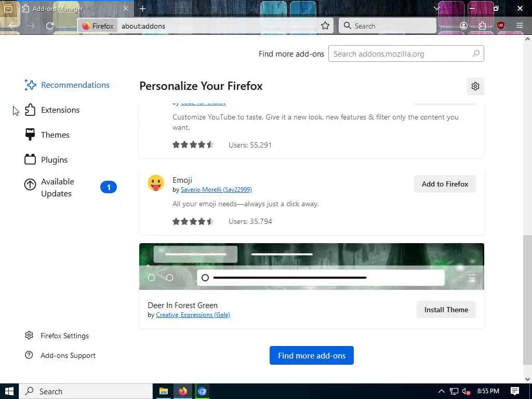Open the uBlock Origin shield icon

(501, 25)
